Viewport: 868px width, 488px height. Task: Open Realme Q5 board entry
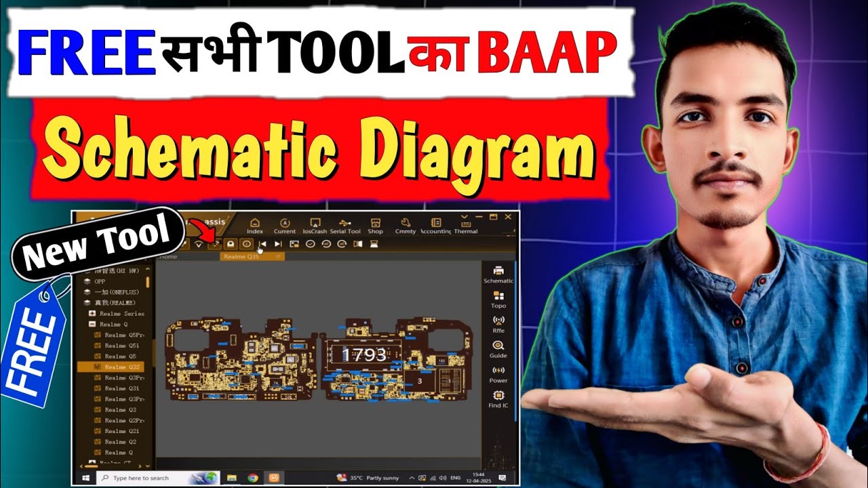coord(115,357)
